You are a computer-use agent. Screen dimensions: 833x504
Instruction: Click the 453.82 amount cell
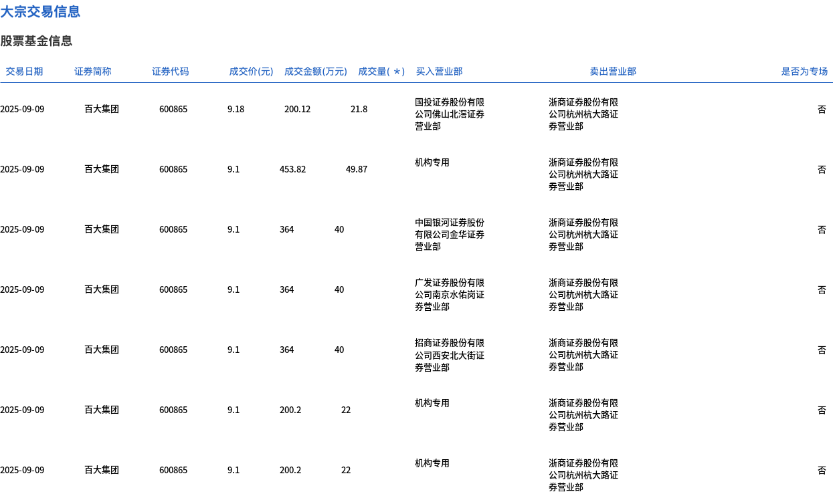pos(292,169)
